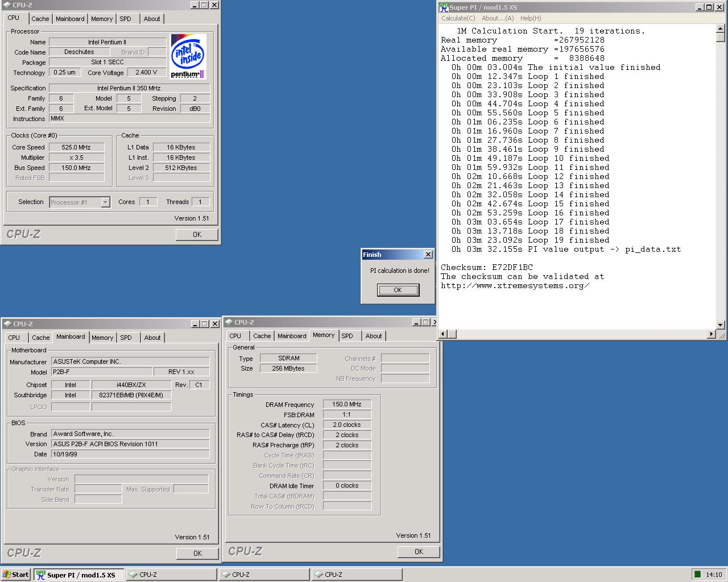The image size is (728, 582).
Task: Click Super PI scroll down arrow
Action: (721, 325)
